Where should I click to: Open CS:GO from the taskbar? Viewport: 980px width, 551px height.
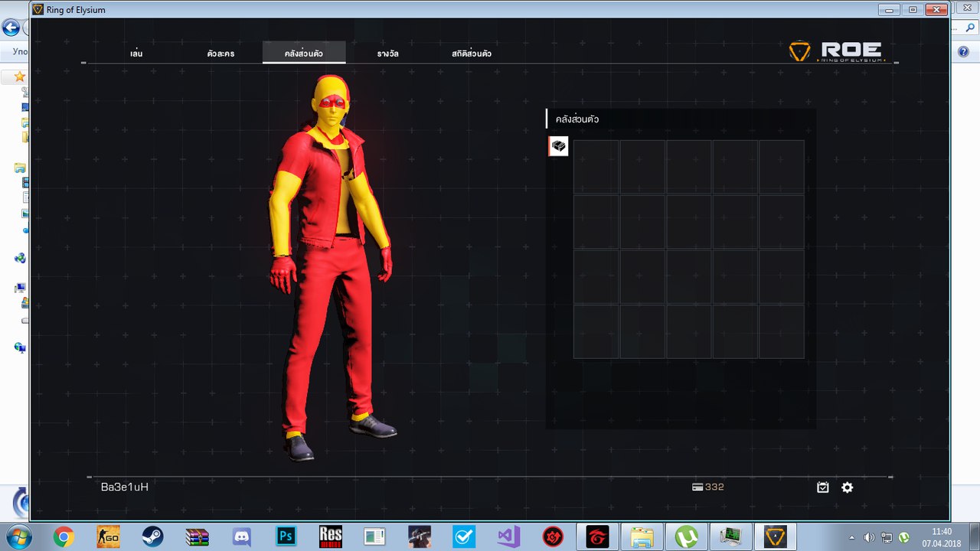click(108, 536)
